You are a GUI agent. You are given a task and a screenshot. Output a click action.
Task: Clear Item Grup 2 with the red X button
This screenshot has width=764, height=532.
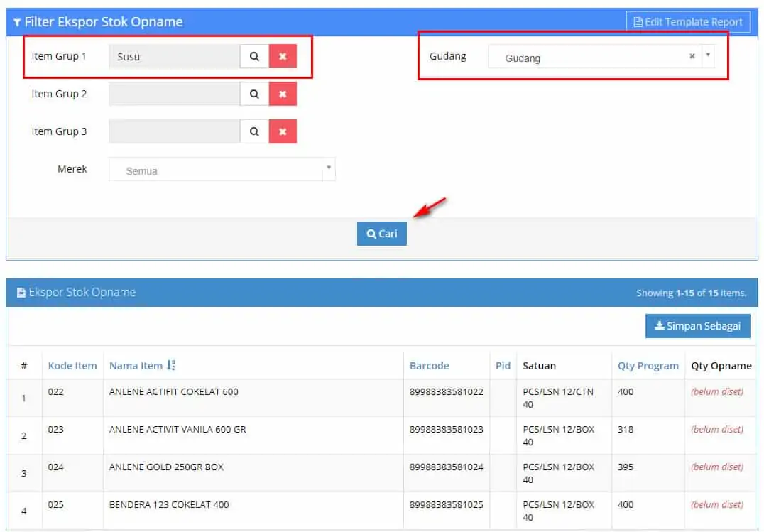283,94
